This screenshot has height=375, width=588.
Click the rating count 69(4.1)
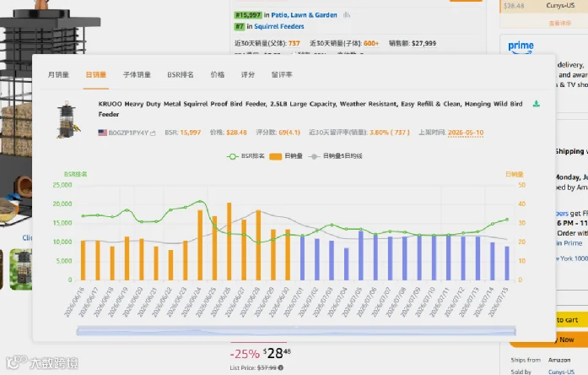coord(289,133)
